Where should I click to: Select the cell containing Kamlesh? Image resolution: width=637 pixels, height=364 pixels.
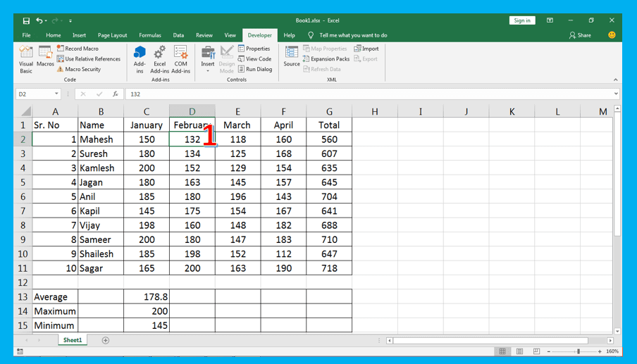(101, 168)
